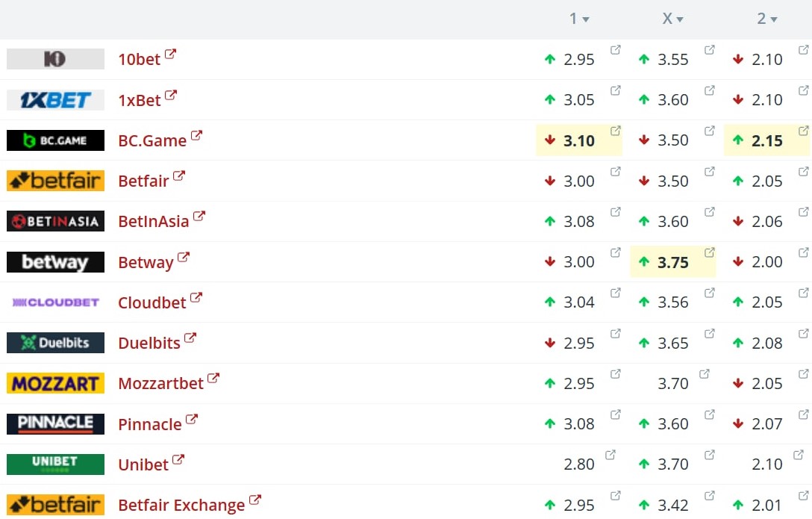Viewport: 812px width, 519px height.
Task: Select Betfair Exchange away odds 2.01
Action: [x=767, y=505]
